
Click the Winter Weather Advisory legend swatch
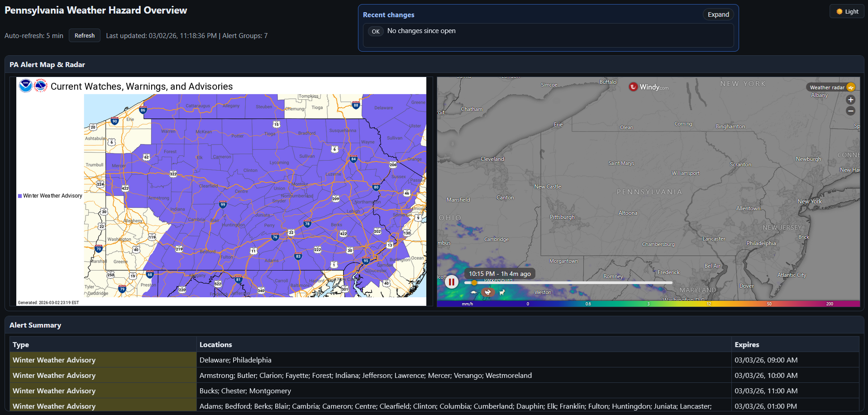[20, 196]
